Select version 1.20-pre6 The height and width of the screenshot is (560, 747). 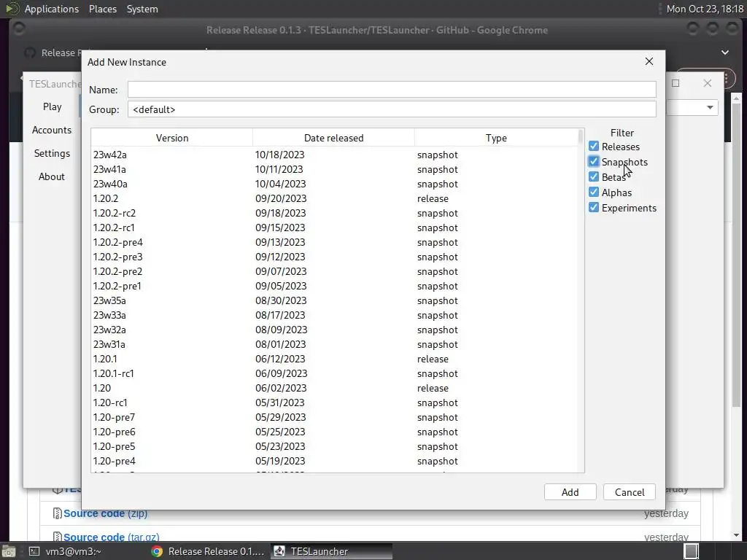coord(334,432)
